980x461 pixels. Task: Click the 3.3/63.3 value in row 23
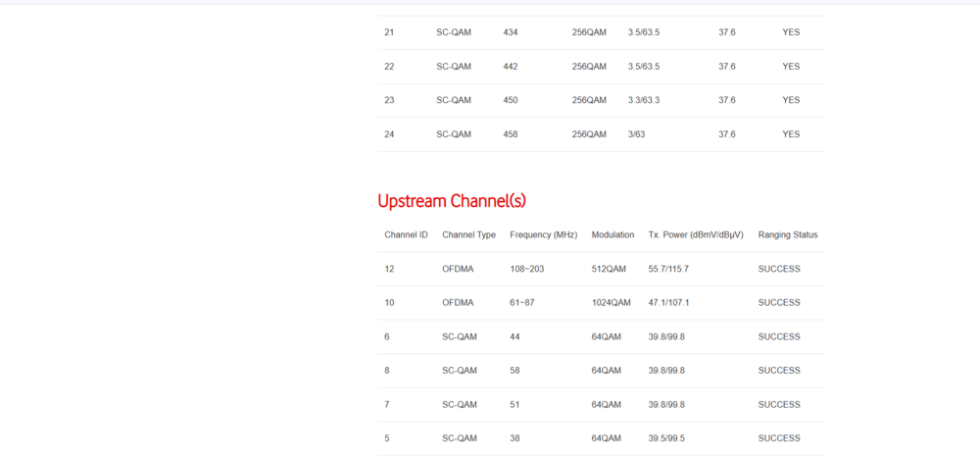[644, 100]
